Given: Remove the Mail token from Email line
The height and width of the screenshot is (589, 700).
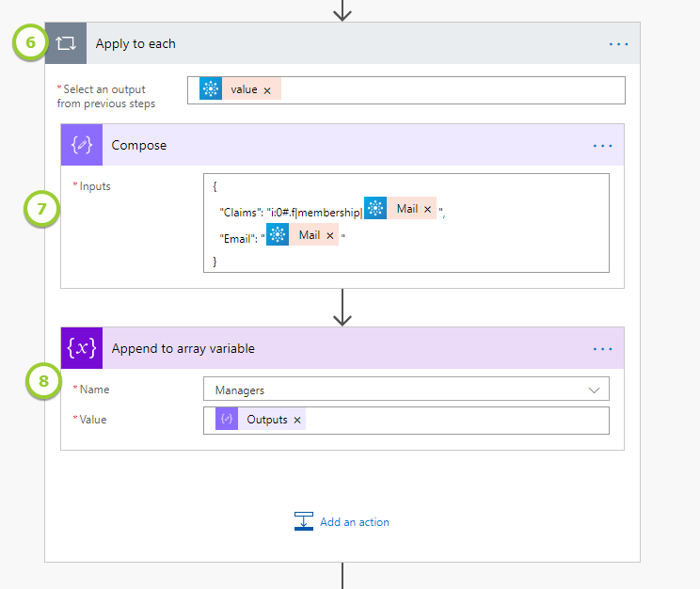Looking at the screenshot, I should (x=330, y=236).
